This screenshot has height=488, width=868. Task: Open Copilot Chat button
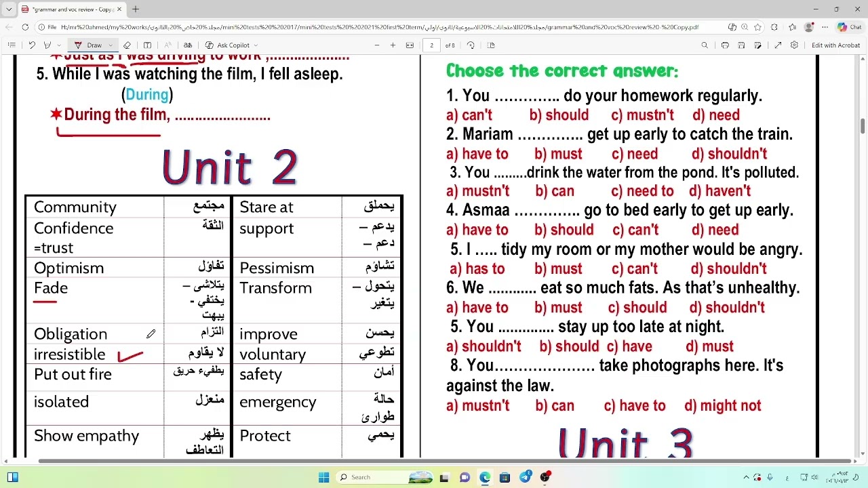[850, 27]
